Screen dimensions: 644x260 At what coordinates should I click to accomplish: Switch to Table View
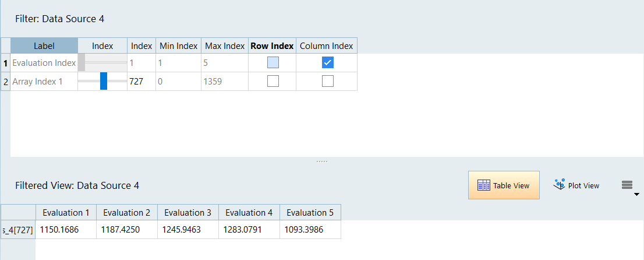point(504,185)
